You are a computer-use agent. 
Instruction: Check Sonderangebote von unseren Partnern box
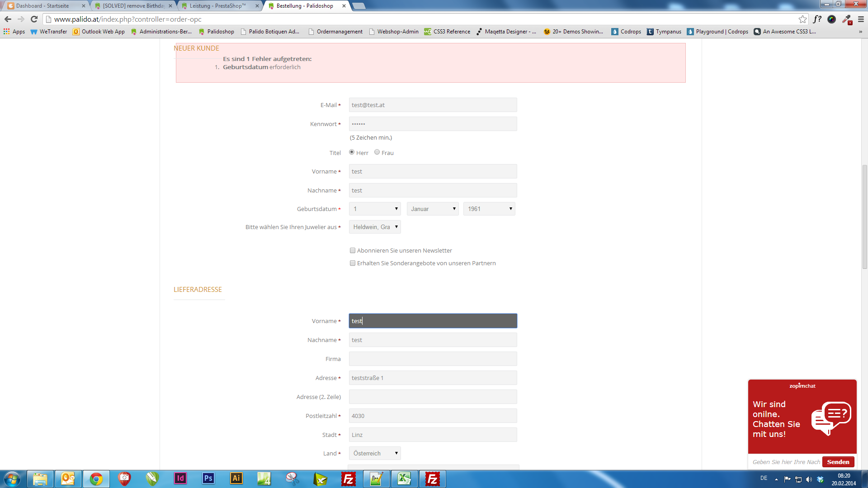coord(353,263)
